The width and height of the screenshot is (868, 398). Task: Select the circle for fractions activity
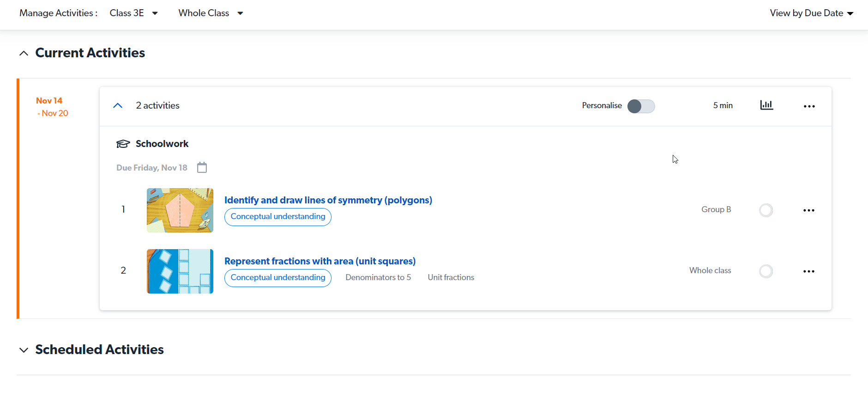tap(766, 271)
